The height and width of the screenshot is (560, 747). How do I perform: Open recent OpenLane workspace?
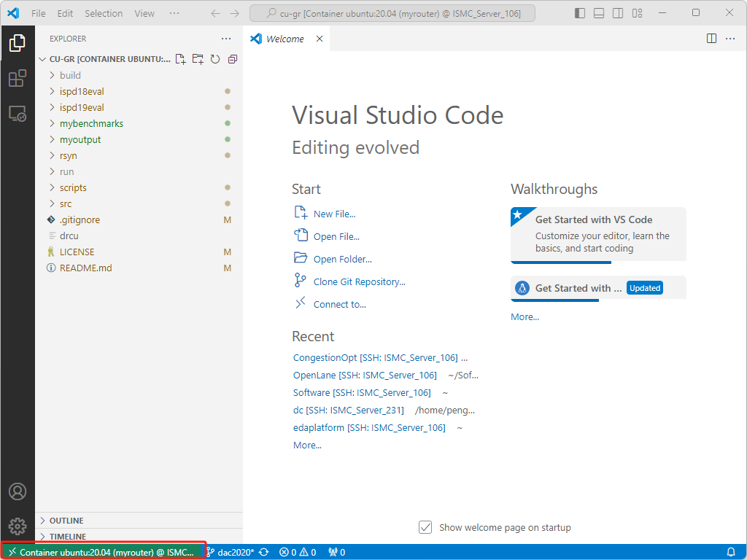pos(365,376)
